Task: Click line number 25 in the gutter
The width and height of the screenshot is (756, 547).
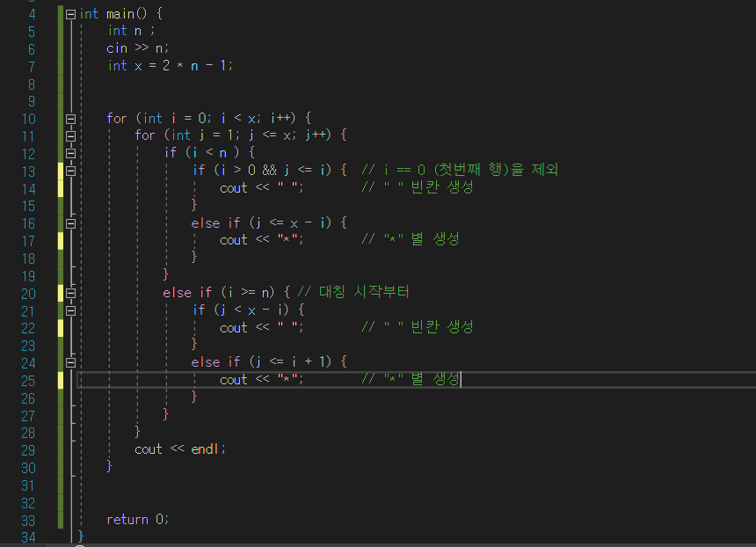Action: tap(28, 381)
